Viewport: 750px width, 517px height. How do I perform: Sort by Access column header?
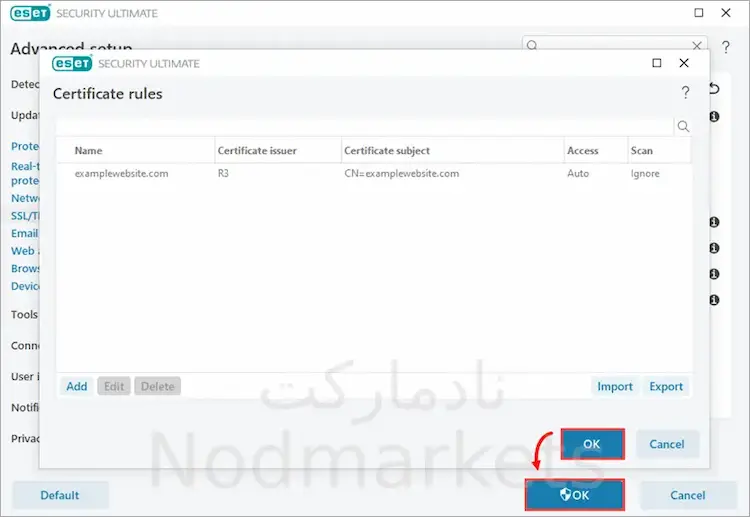[596, 151]
